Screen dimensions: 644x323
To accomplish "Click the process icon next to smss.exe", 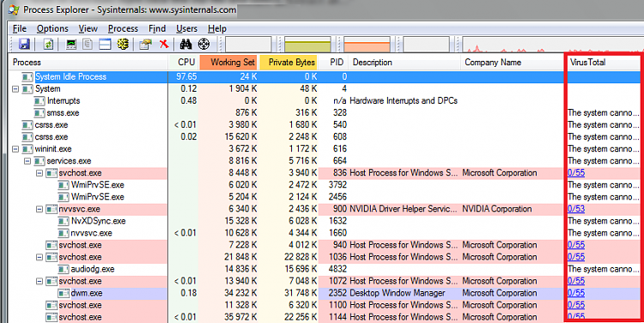I will tap(39, 113).
